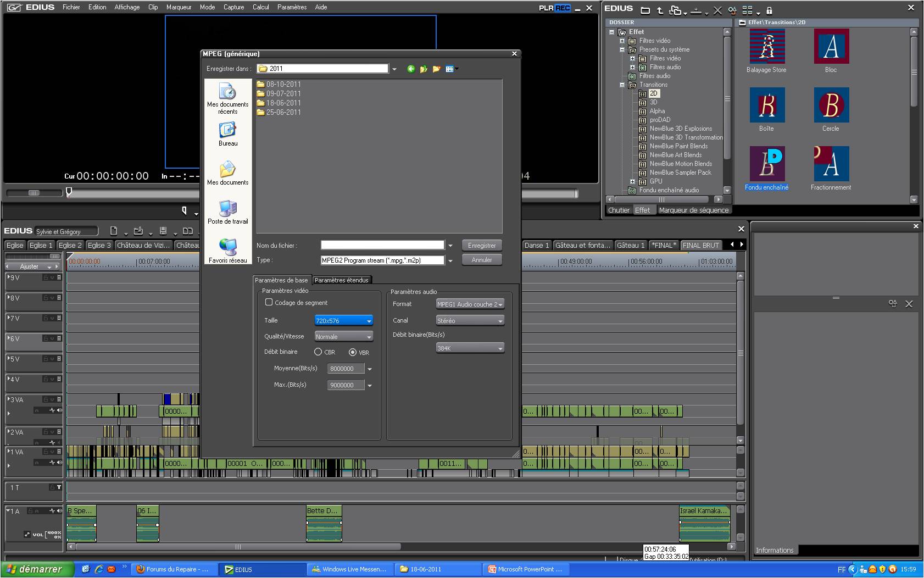Create a new folder in the save dialog

437,69
